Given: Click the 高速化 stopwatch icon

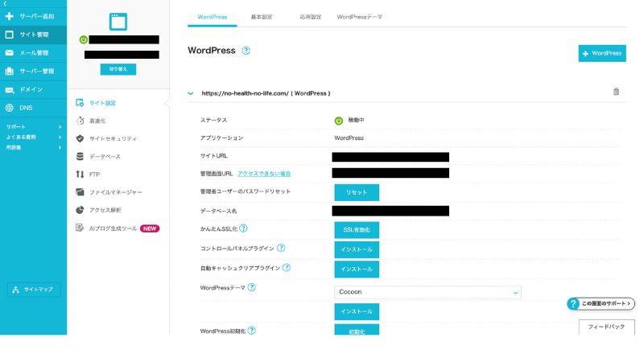Looking at the screenshot, I should pos(80,121).
